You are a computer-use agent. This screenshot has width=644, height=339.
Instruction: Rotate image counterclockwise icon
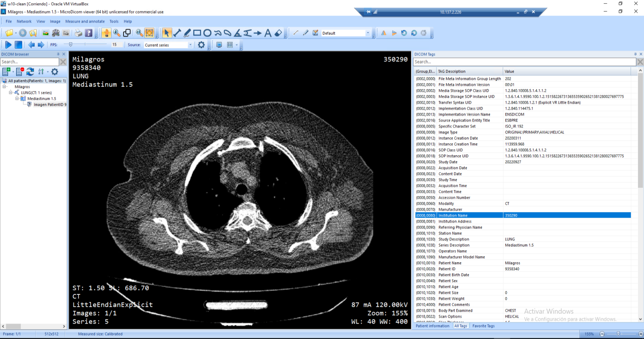pyautogui.click(x=404, y=33)
